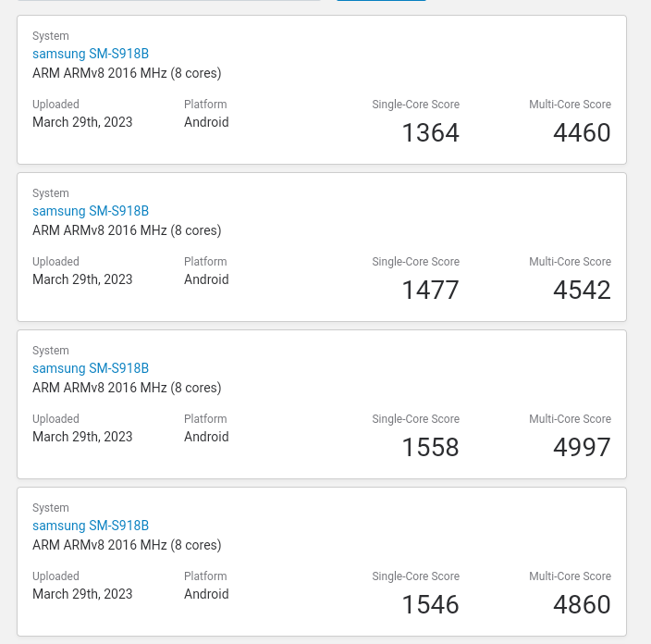
Task: Click the single-core score 1558
Action: coord(430,448)
